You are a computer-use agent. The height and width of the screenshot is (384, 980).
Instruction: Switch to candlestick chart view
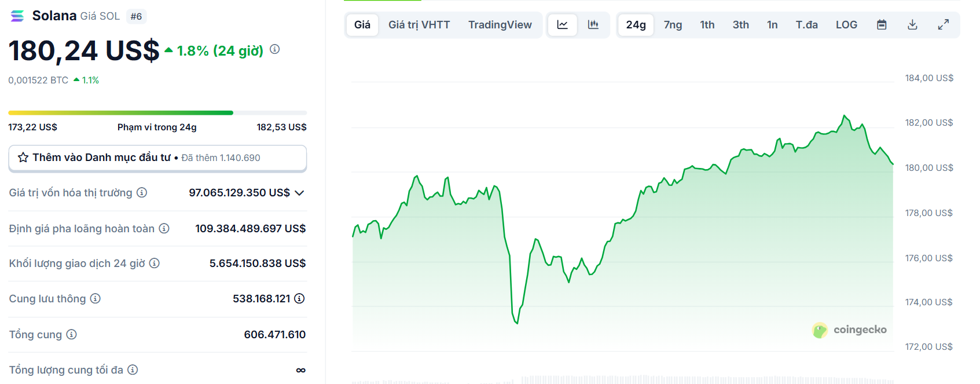click(593, 25)
